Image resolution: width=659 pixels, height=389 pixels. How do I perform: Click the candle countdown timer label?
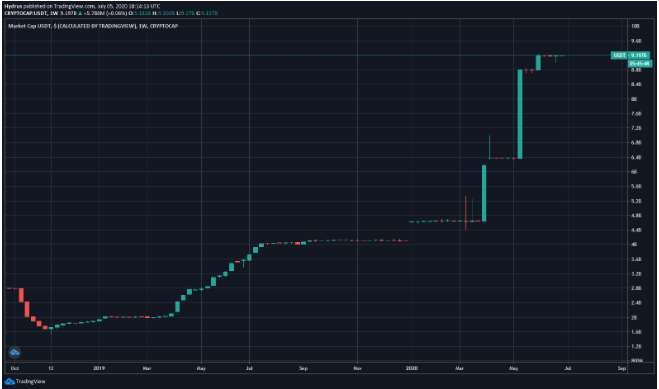tap(639, 63)
